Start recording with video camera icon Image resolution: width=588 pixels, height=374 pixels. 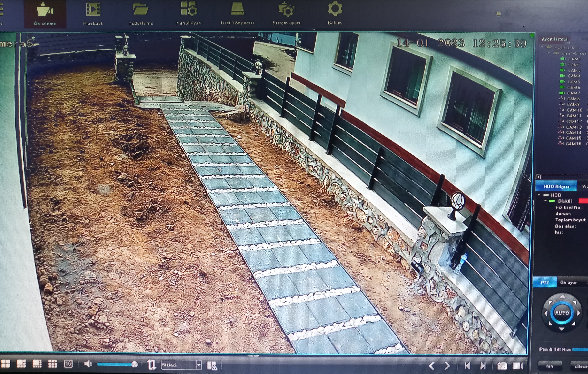point(518,366)
